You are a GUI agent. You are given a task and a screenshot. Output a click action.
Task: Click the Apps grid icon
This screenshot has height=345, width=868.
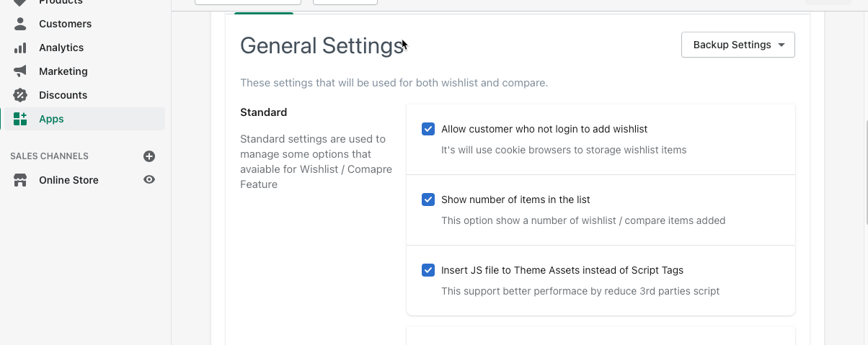(x=20, y=119)
